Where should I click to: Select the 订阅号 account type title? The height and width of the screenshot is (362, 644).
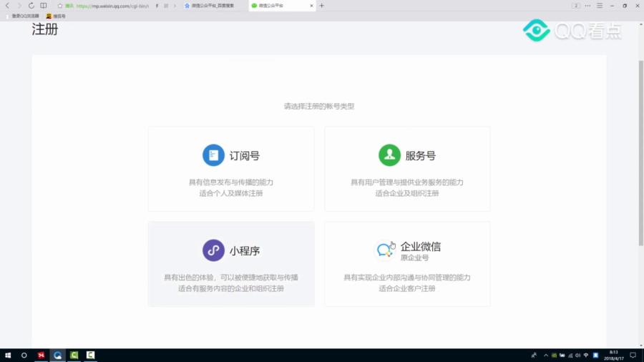pos(244,155)
